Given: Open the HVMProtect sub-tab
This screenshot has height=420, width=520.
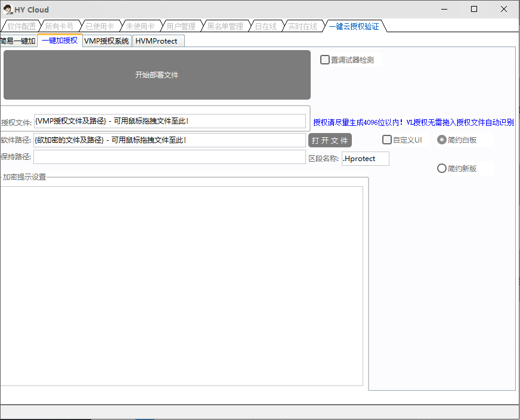Looking at the screenshot, I should 156,41.
